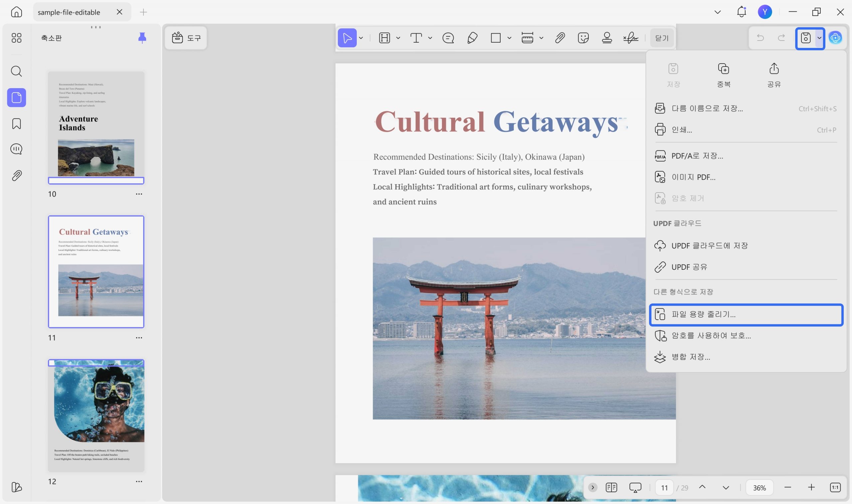
Task: Expand the shape tool dropdown
Action: point(509,38)
